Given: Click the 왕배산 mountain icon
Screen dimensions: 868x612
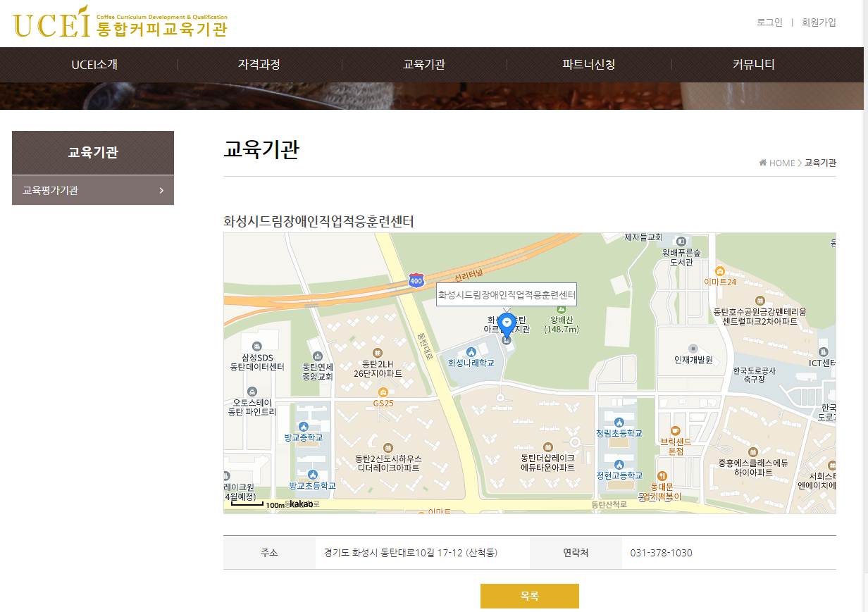Looking at the screenshot, I should click(562, 308).
